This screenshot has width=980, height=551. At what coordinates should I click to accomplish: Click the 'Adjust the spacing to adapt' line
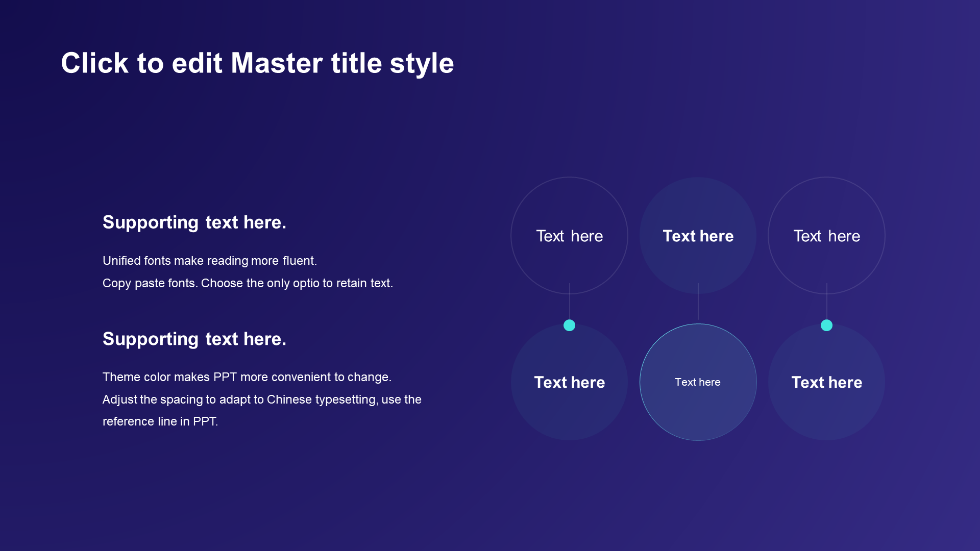[262, 399]
